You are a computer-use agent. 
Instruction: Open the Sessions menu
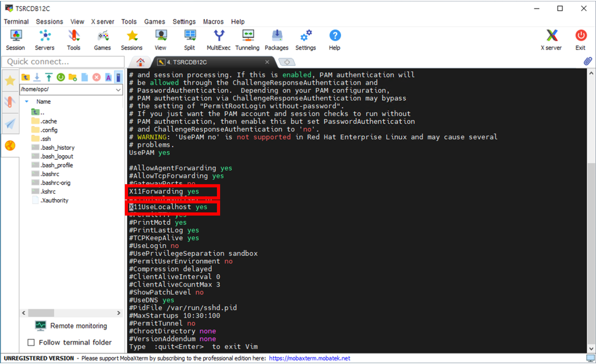click(x=50, y=22)
